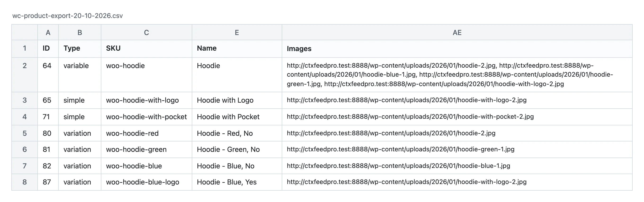Image resolution: width=644 pixels, height=202 pixels.
Task: Select the woo-hoodie-green SKU cell
Action: (x=147, y=149)
